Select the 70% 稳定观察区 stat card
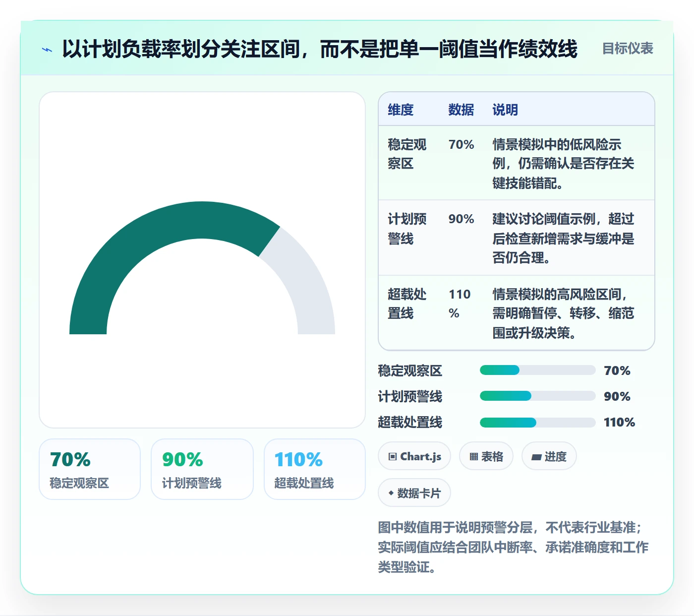The height and width of the screenshot is (616, 694). point(90,469)
